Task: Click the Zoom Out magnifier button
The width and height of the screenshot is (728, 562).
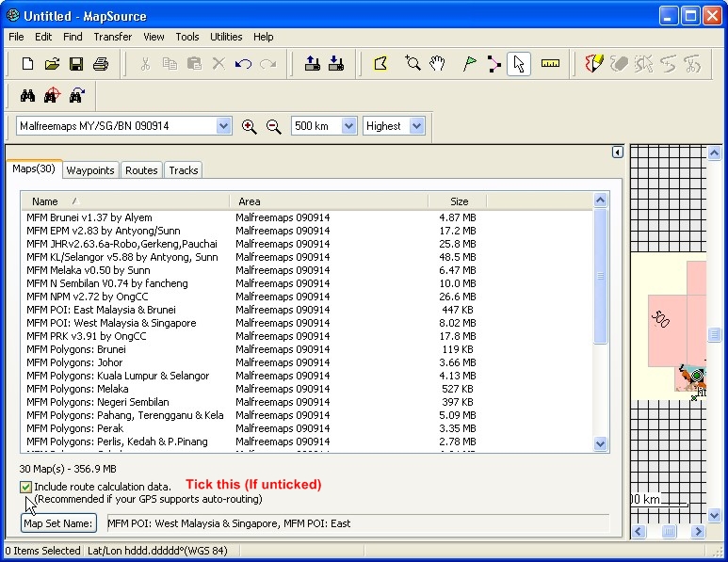Action: click(x=273, y=127)
